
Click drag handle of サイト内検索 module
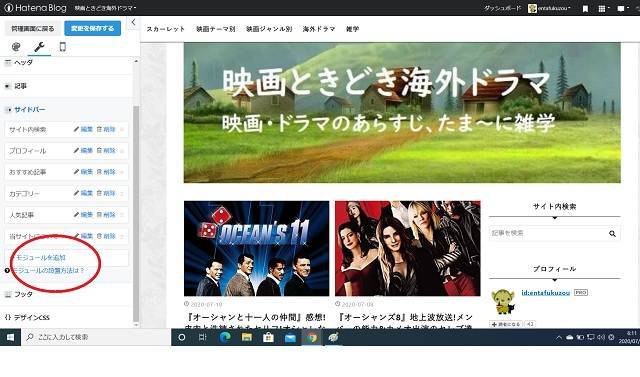click(122, 130)
